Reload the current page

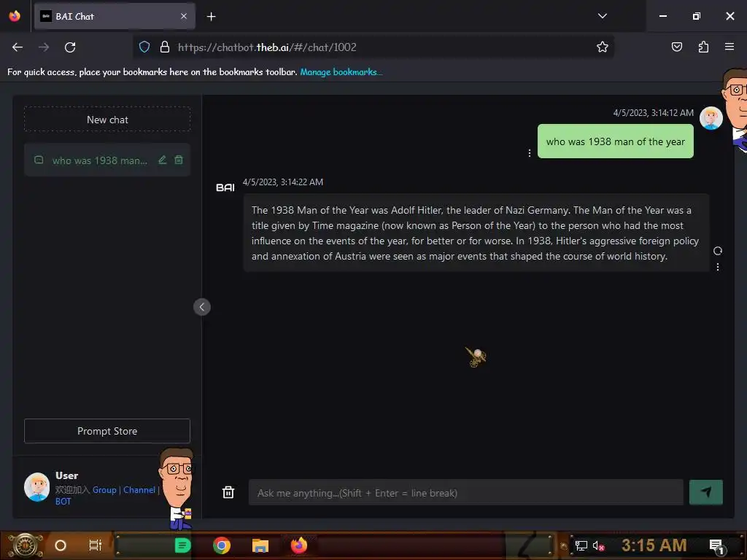click(x=70, y=47)
